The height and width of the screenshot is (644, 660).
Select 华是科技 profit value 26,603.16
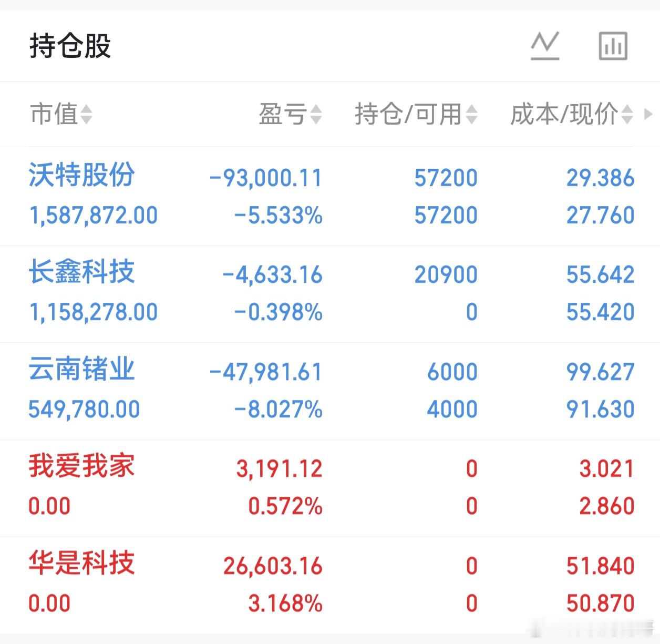tap(273, 566)
